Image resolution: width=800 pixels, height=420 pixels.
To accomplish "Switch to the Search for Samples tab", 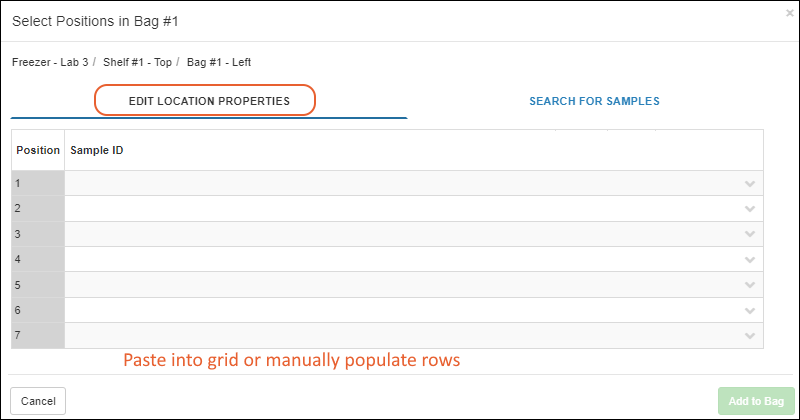I will click(594, 101).
